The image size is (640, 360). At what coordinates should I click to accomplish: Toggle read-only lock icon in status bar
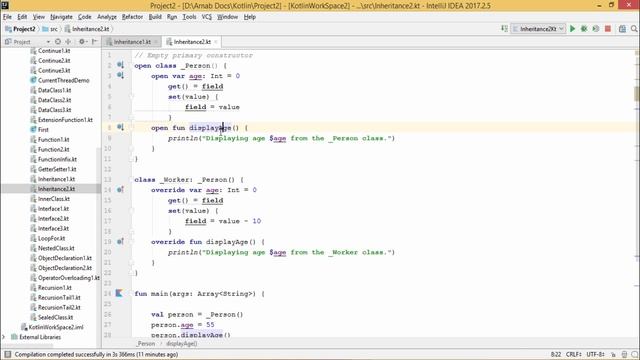point(613,354)
